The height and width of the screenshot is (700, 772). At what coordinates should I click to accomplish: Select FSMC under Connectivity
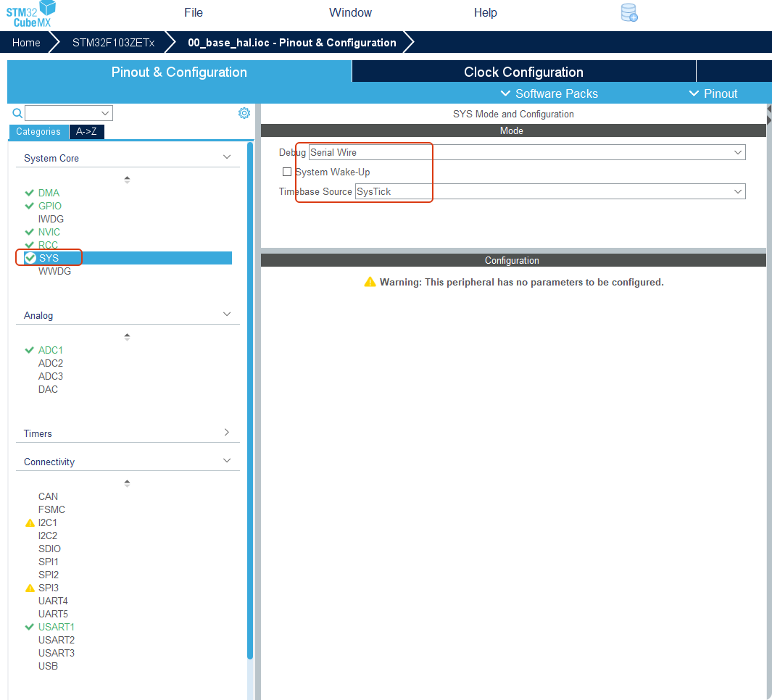(51, 509)
